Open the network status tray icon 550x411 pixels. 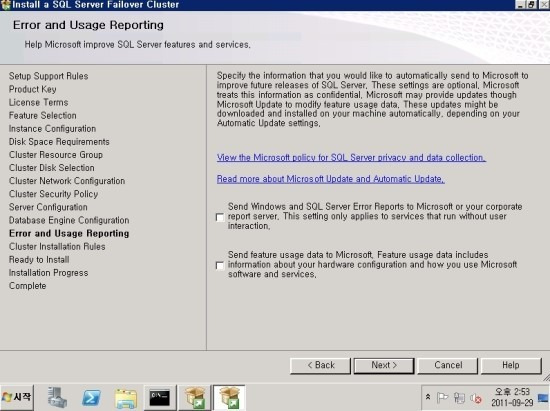pyautogui.click(x=459, y=398)
